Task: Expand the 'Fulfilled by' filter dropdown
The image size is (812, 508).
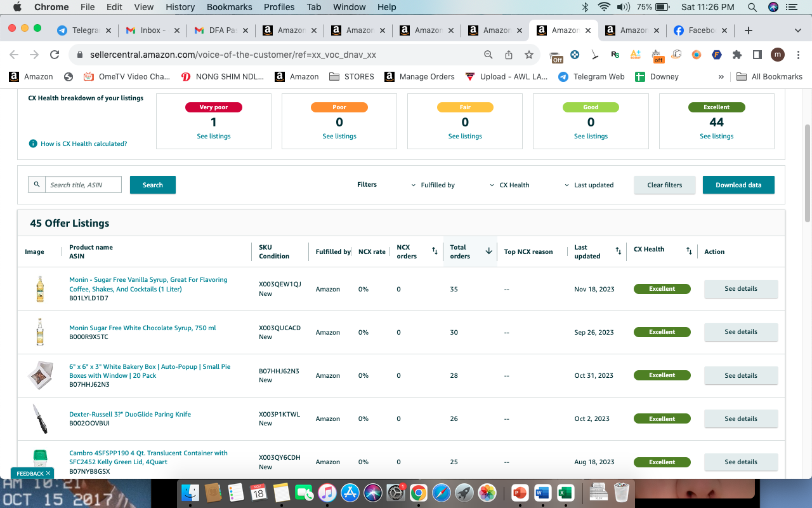Action: tap(434, 185)
